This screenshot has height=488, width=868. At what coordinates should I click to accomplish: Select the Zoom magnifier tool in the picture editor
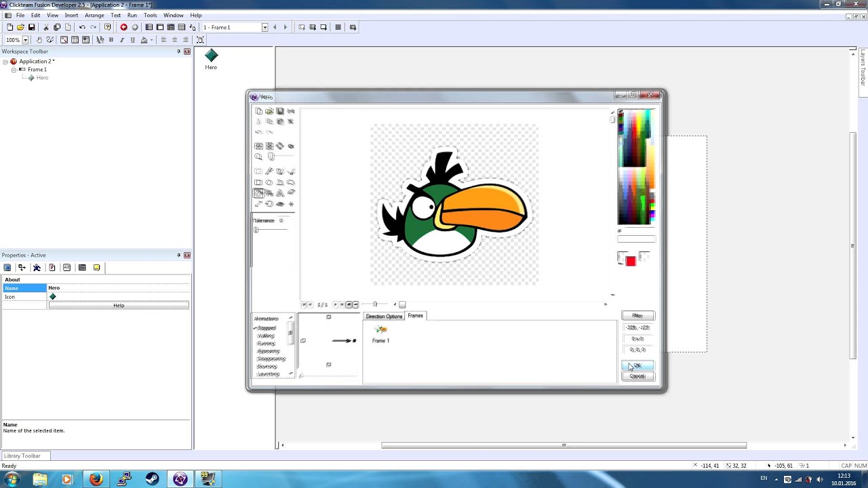(258, 157)
